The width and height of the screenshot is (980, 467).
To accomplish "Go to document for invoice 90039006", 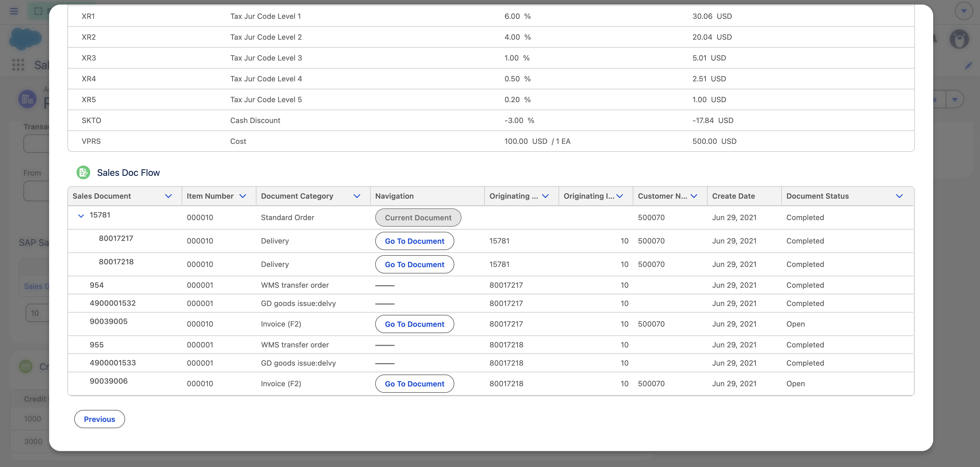I will point(415,384).
